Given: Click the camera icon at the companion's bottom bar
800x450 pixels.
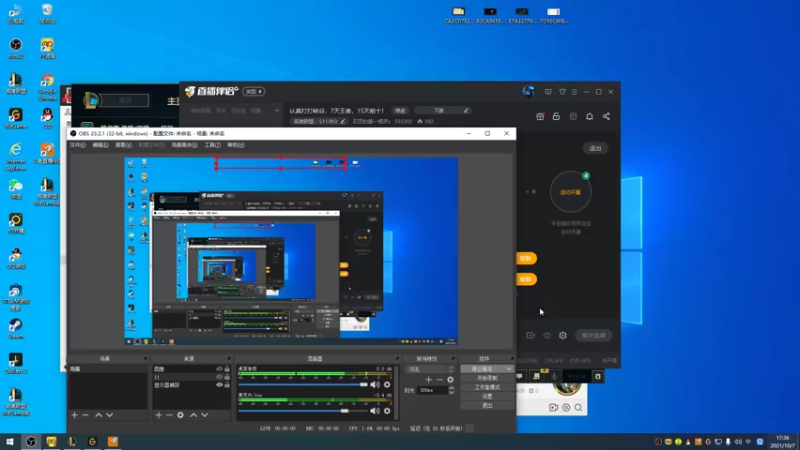Looking at the screenshot, I should pos(531,335).
